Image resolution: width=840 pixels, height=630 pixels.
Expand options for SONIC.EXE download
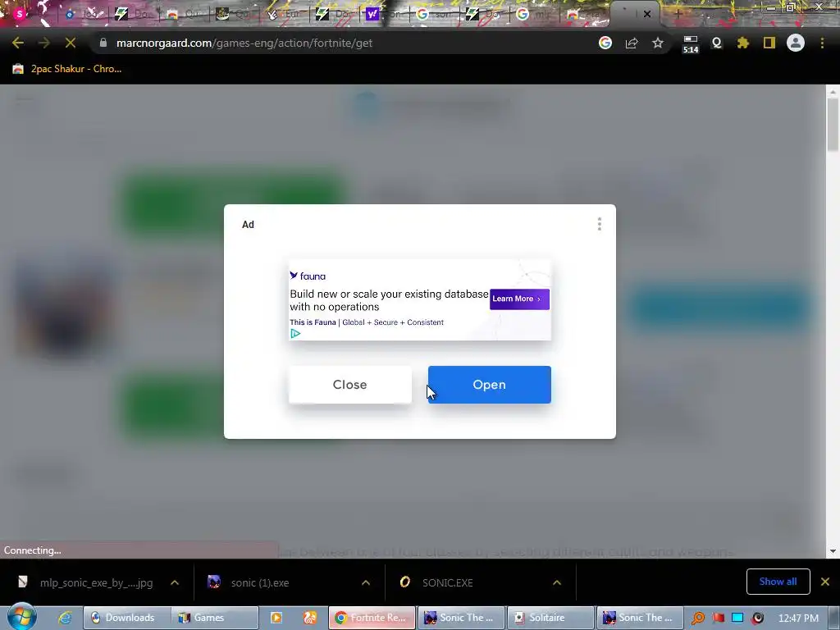(x=557, y=582)
